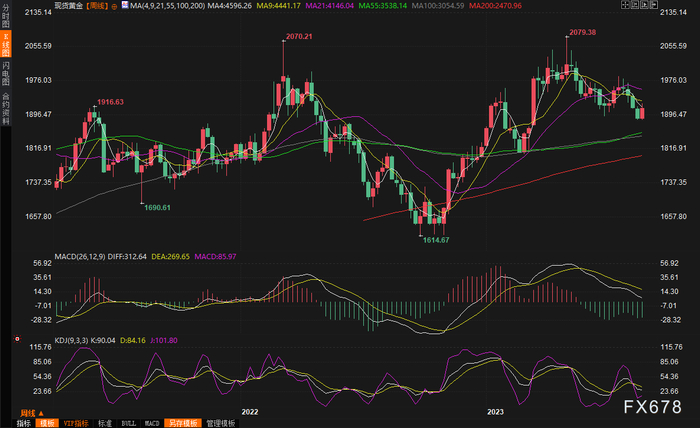Click the play-style icon at top right
This screenshot has width=700, height=428.
click(x=644, y=5)
